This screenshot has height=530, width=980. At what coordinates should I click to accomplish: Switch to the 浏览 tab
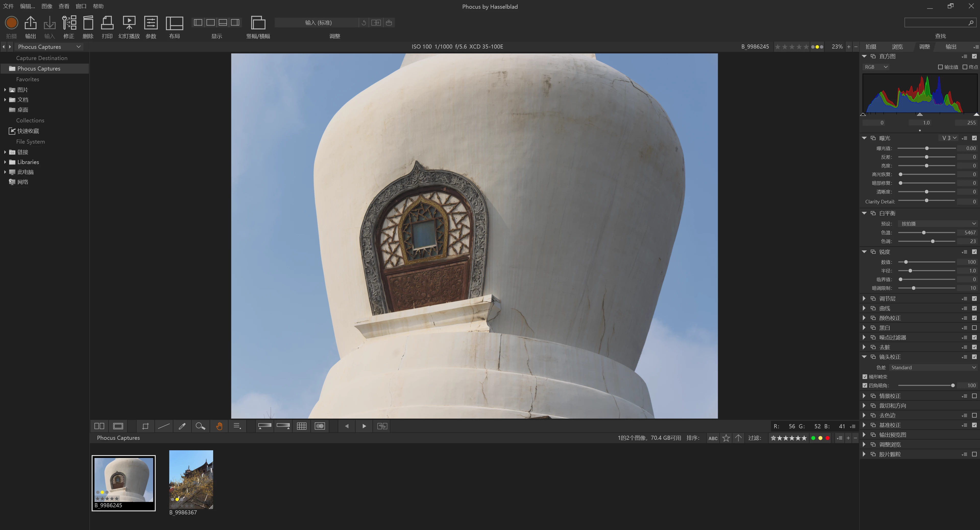tap(897, 47)
